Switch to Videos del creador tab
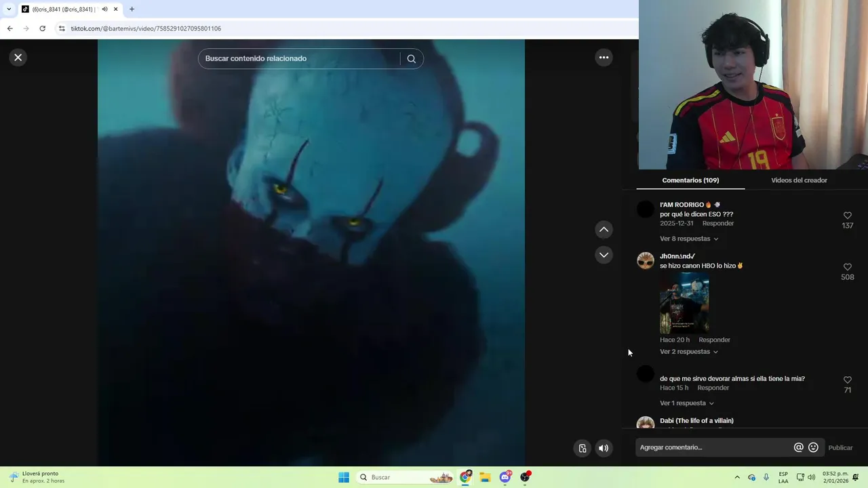 tap(799, 180)
